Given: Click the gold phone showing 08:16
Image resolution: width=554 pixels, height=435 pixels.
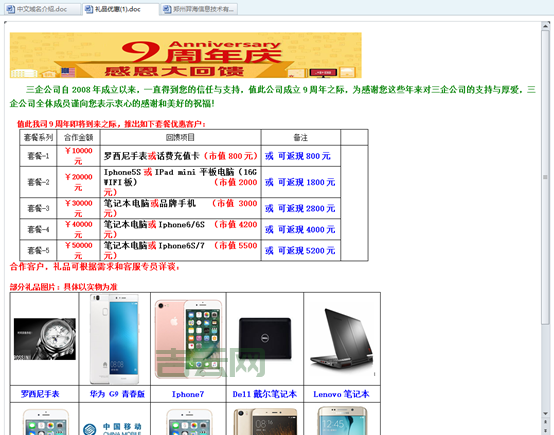Looking at the screenshot, I should point(265,421).
